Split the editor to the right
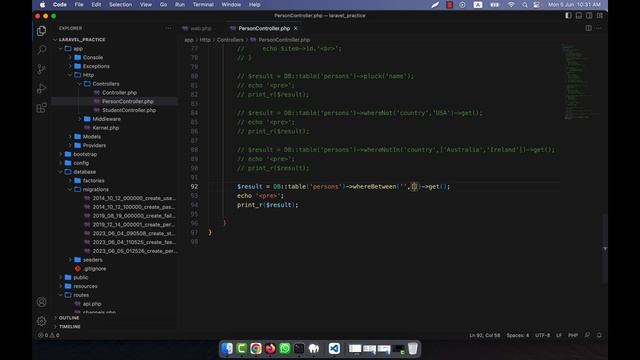Screen dimensions: 640x360 [589, 28]
